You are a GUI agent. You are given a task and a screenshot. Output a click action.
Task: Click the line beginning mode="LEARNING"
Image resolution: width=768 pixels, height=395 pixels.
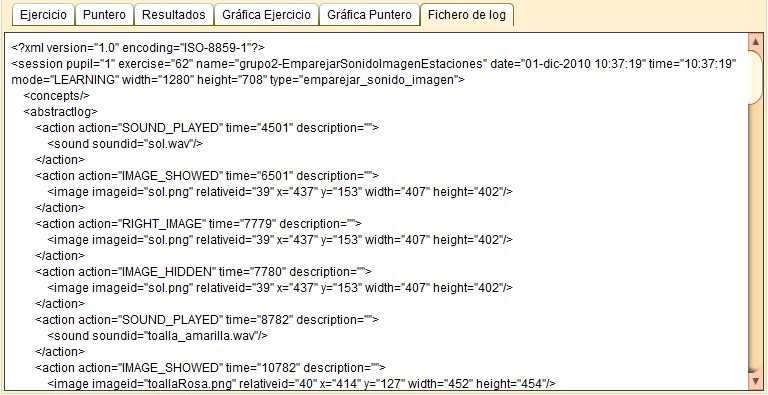coord(238,80)
